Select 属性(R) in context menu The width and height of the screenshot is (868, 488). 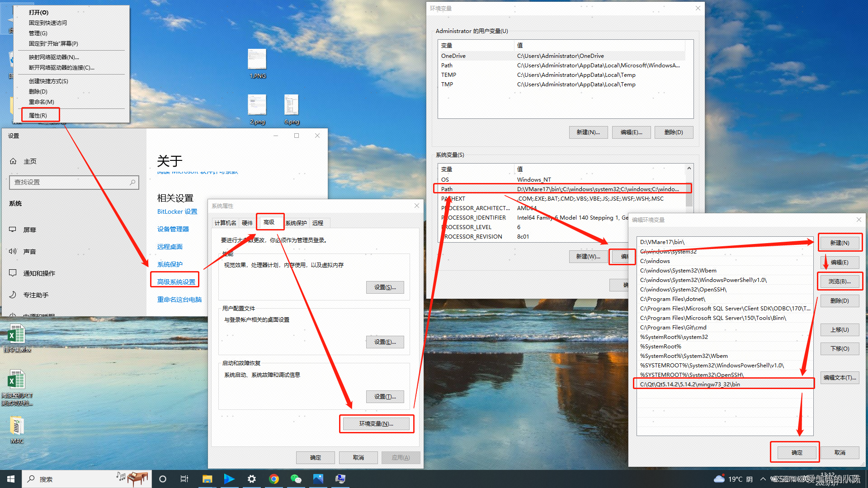click(x=38, y=115)
